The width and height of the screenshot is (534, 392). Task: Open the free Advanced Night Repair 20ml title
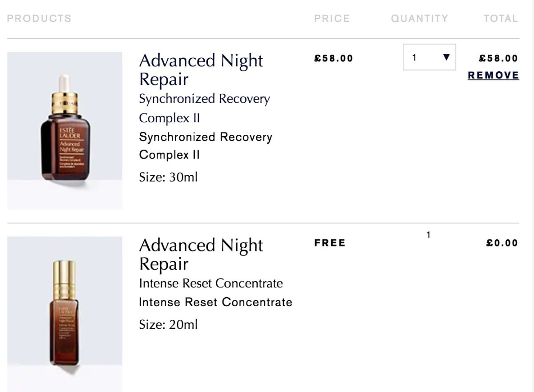pos(201,255)
